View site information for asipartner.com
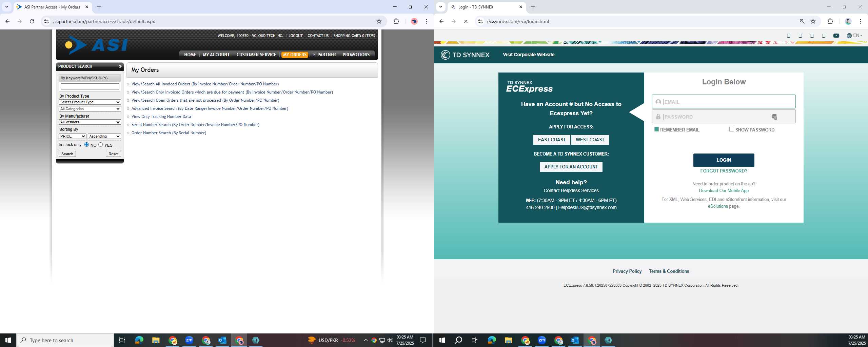Screen dimensions: 868x347 [x=46, y=21]
